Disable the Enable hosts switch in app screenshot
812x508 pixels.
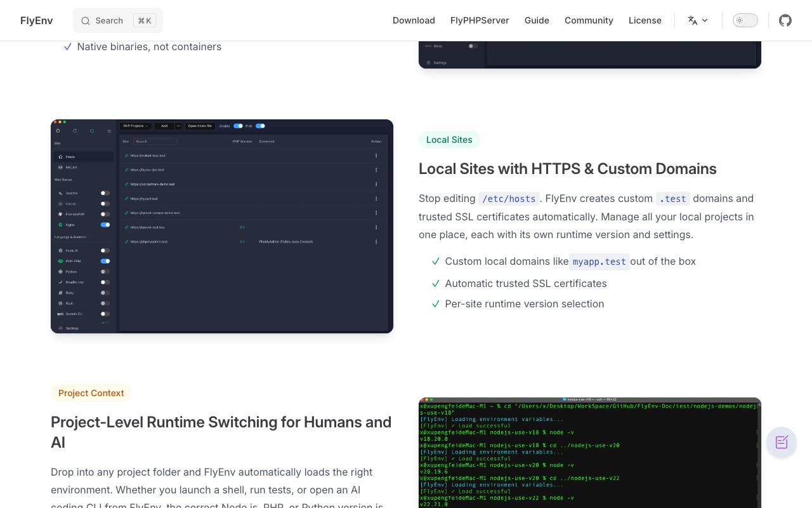pos(238,126)
